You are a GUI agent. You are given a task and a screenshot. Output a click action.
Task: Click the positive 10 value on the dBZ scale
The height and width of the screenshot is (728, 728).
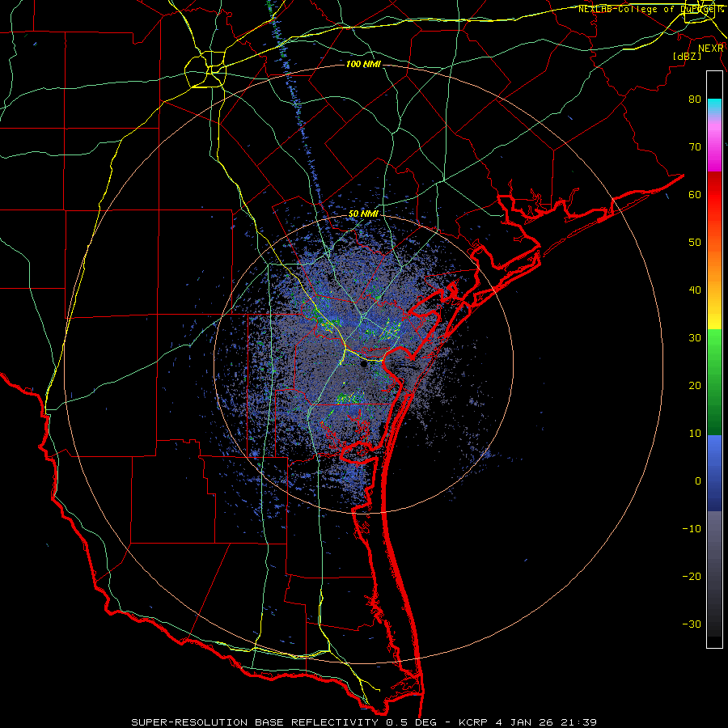tap(695, 434)
